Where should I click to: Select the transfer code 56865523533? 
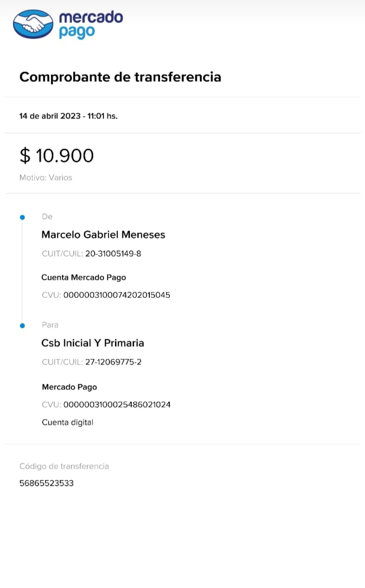tap(46, 483)
